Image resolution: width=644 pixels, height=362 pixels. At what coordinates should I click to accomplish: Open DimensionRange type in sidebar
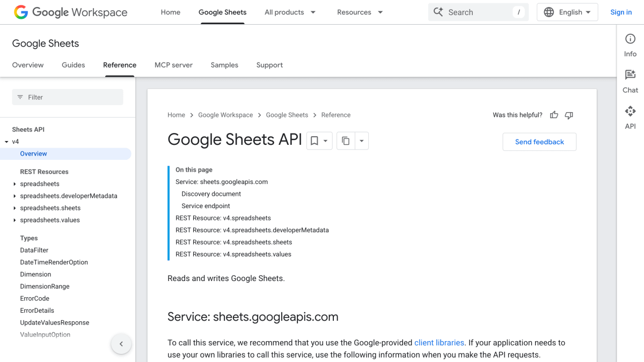pos(45,286)
